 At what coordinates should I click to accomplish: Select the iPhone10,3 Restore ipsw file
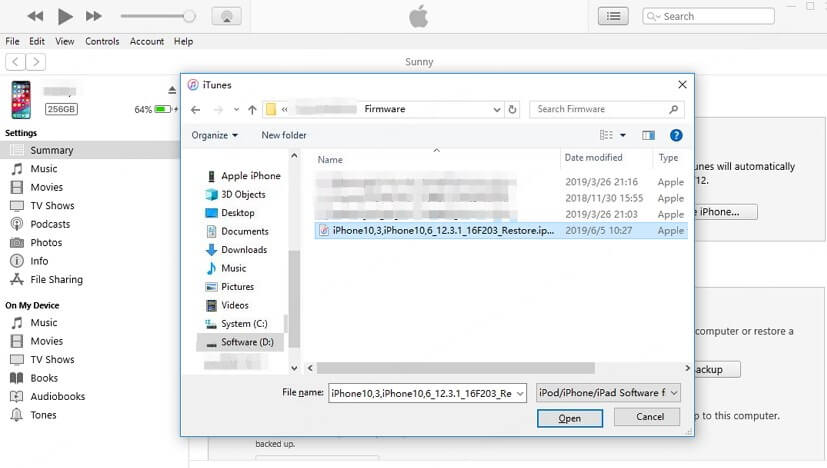[440, 230]
